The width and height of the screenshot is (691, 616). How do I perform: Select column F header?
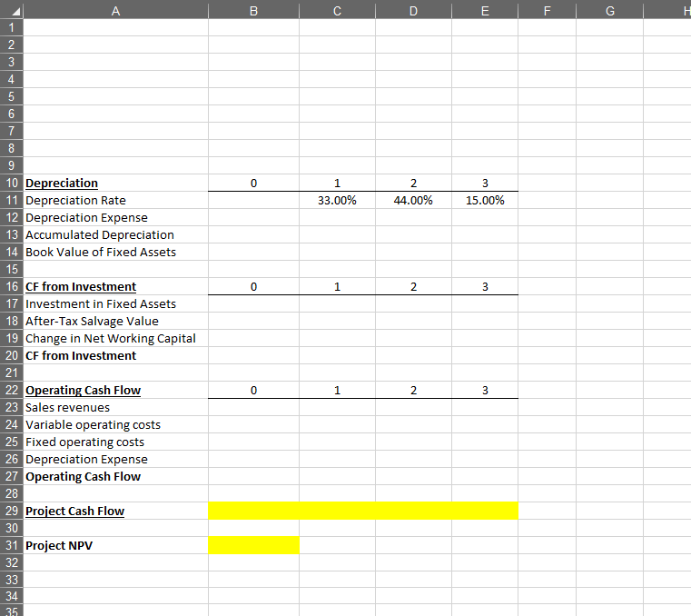547,11
